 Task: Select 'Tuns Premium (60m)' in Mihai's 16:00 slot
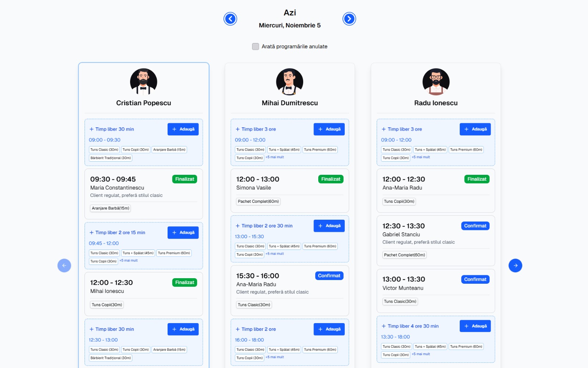[320, 350]
